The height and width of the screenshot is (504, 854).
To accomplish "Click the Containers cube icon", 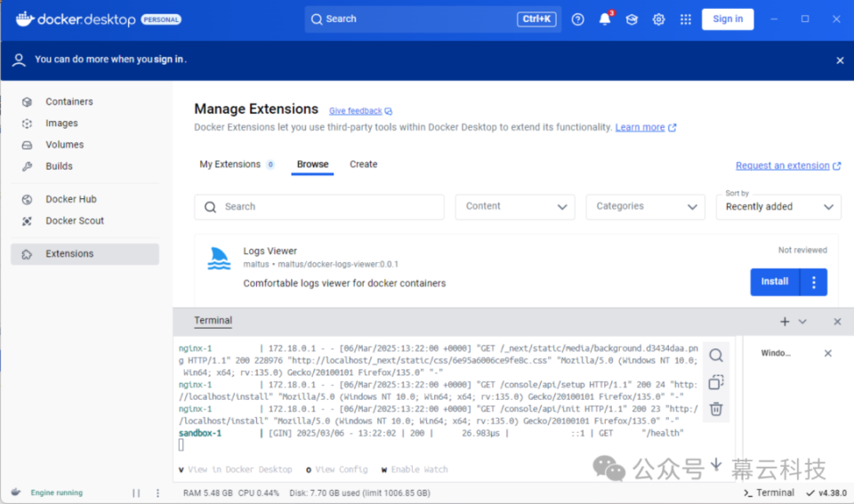I will pyautogui.click(x=27, y=102).
